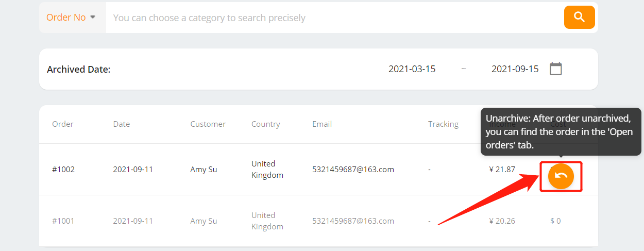The width and height of the screenshot is (644, 251).
Task: Click the Customer column header
Action: pyautogui.click(x=208, y=124)
